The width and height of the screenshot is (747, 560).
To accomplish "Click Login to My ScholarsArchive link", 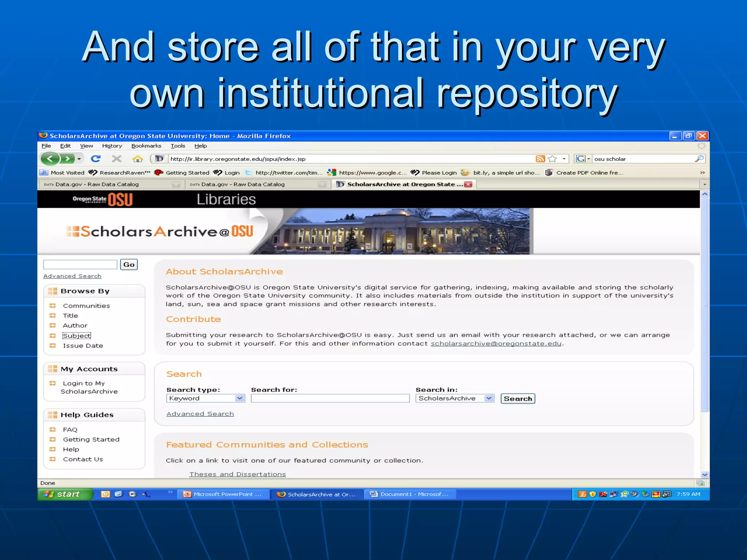I will click(89, 387).
